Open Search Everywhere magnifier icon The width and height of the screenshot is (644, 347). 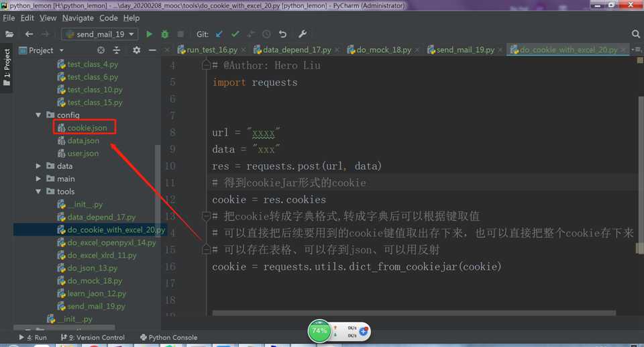(635, 34)
